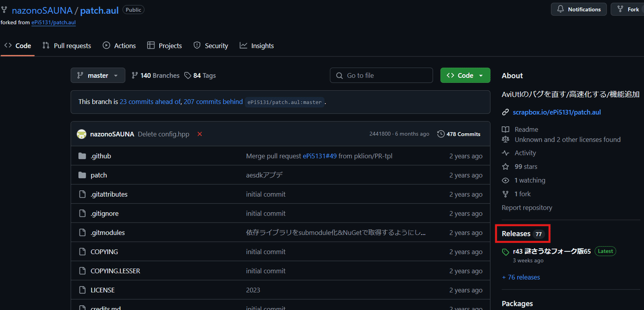Image resolution: width=644 pixels, height=310 pixels.
Task: Open the .gitmodules commit message about submodule
Action: pos(336,233)
